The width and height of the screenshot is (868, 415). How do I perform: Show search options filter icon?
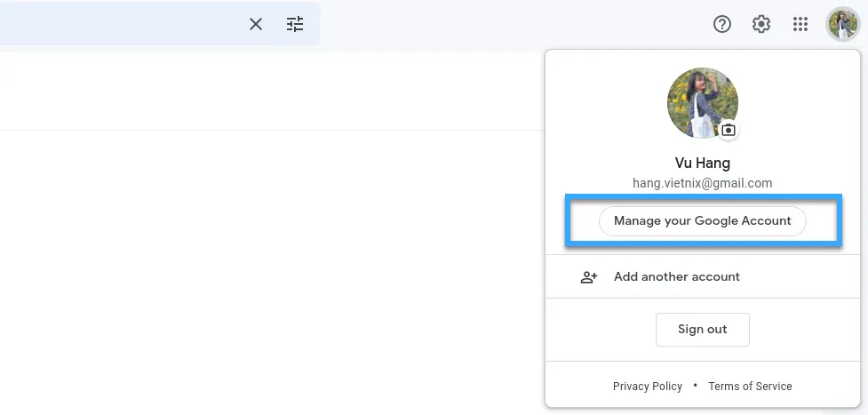(x=295, y=24)
